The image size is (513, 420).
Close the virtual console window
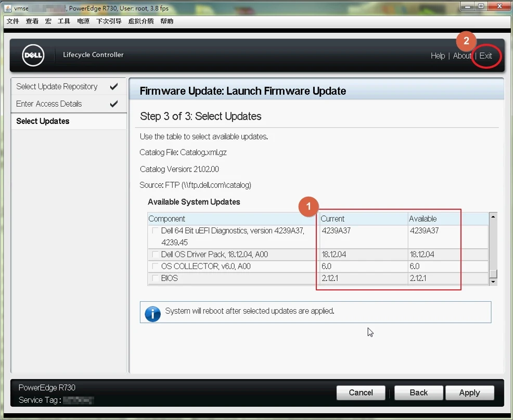click(499, 6)
